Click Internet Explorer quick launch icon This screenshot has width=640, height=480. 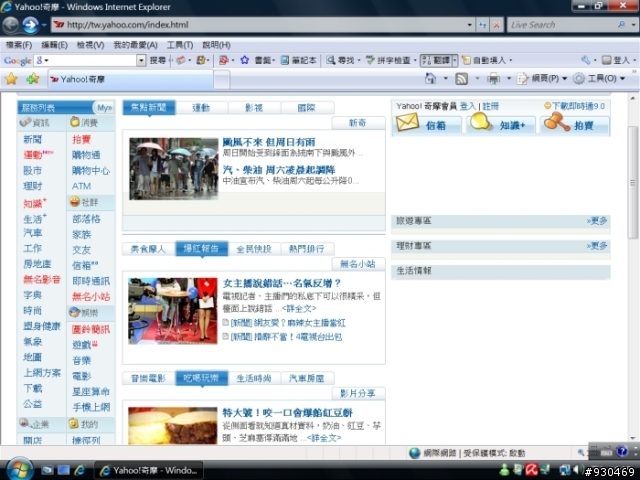click(80, 470)
